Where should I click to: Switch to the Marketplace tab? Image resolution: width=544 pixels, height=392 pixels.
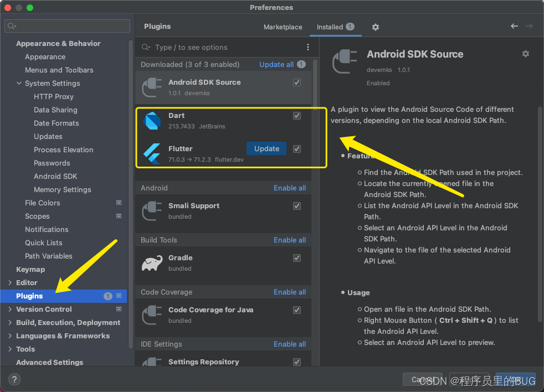click(283, 27)
